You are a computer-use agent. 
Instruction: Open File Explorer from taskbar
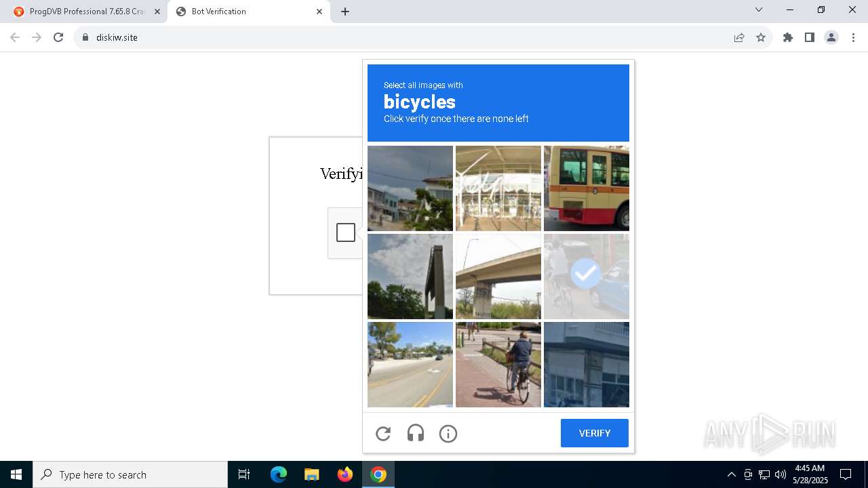[x=311, y=474]
